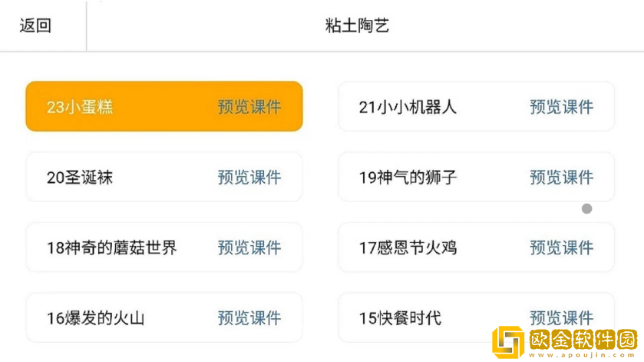Open the 23小蛋糕 lesson card
This screenshot has width=644, height=362.
click(x=80, y=107)
